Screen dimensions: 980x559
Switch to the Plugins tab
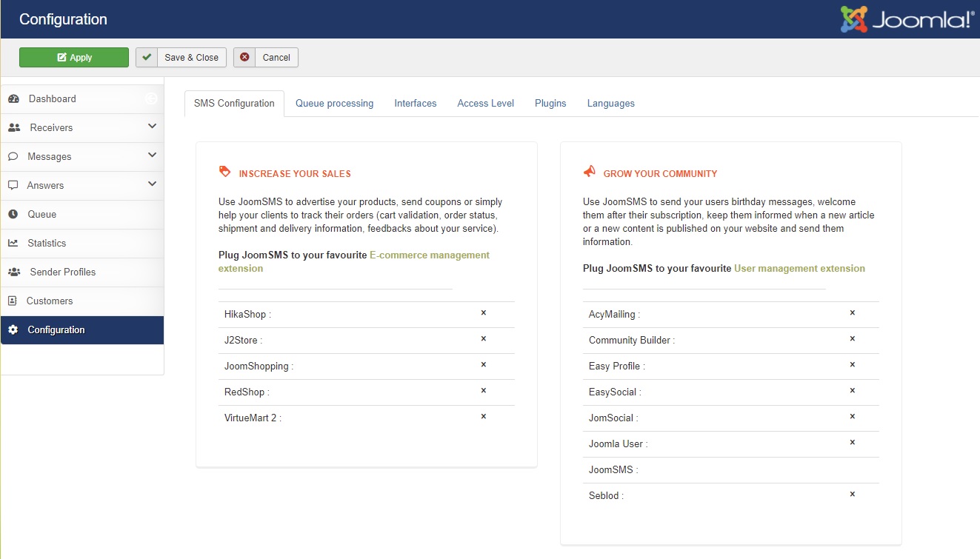[550, 104]
